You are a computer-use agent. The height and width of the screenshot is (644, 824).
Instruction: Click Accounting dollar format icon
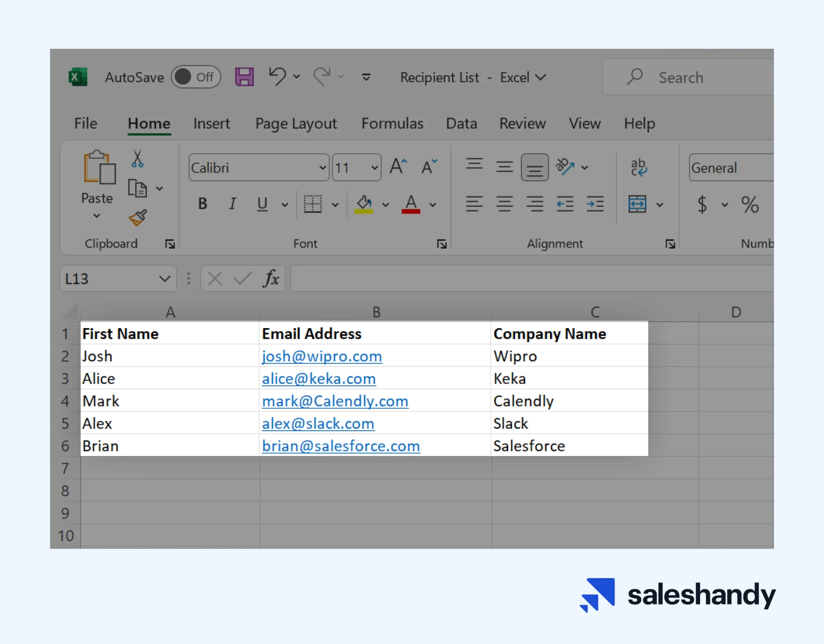pyautogui.click(x=702, y=204)
